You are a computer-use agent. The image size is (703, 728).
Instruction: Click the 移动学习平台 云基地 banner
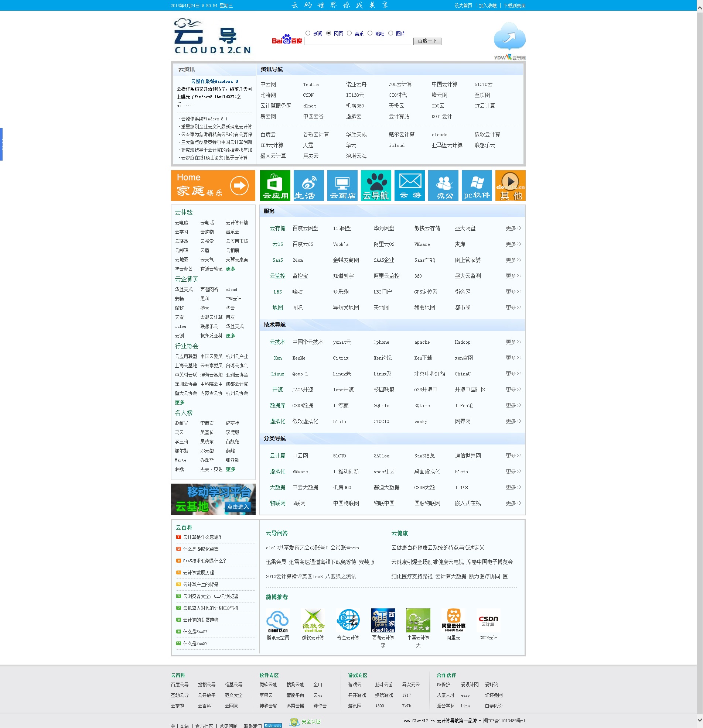point(213,499)
